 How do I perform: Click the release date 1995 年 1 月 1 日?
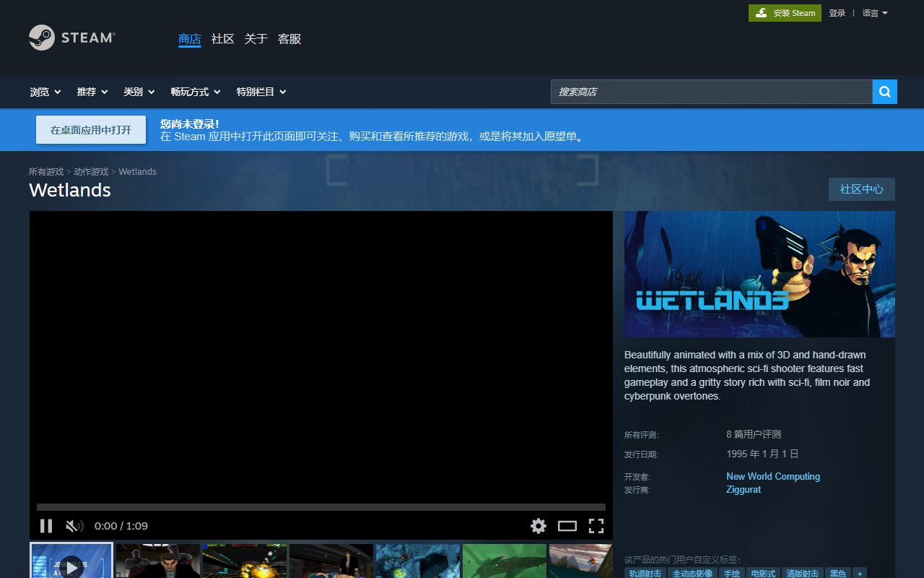point(762,454)
